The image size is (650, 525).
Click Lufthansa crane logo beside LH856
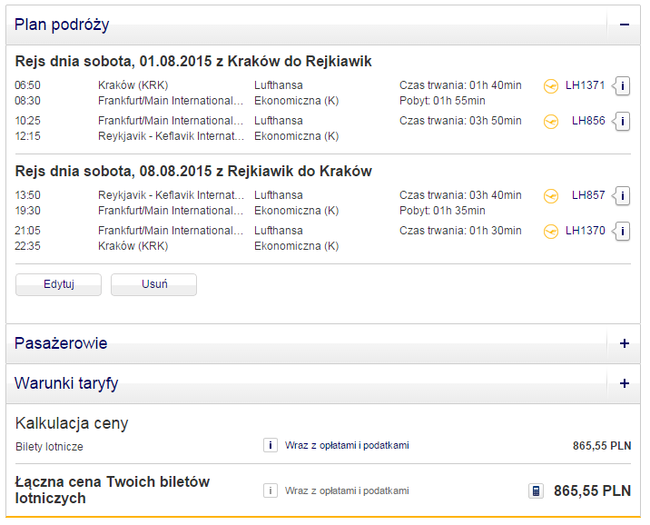click(551, 122)
